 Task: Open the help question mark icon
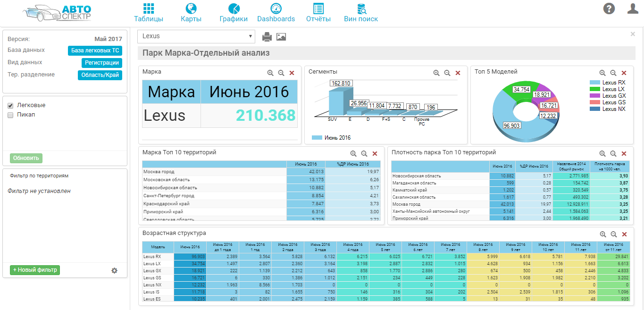pos(609,8)
